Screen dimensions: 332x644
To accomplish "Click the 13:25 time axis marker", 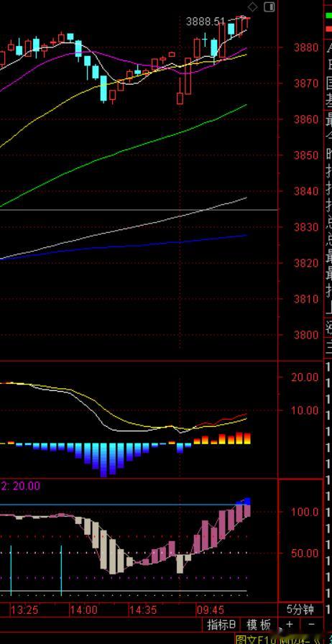I will click(24, 609).
